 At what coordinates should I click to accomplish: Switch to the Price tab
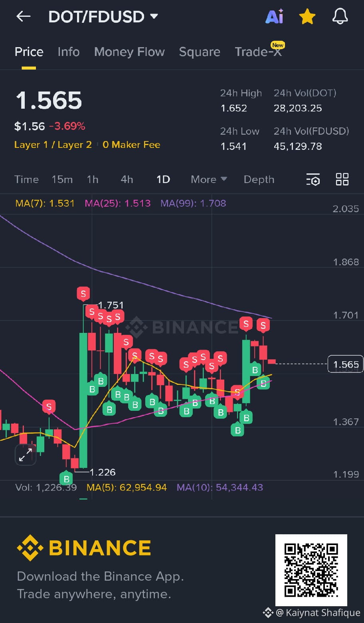point(29,52)
